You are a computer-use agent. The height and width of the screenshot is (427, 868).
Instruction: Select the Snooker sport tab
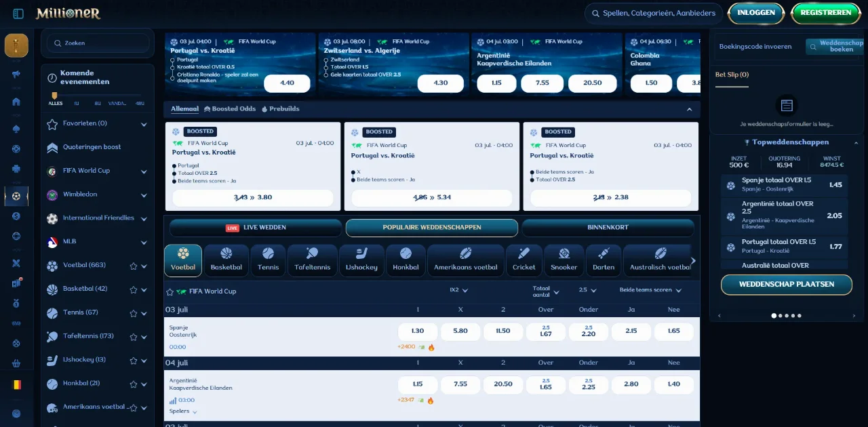[564, 260]
